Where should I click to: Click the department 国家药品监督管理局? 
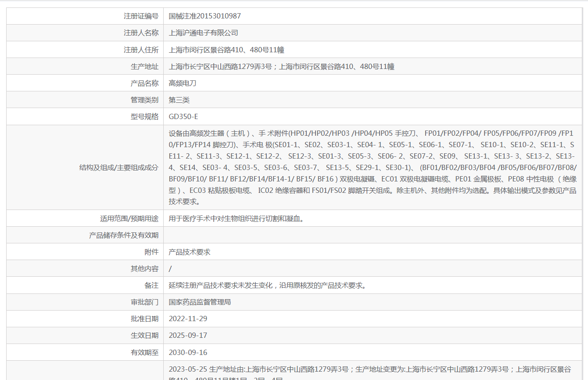pos(200,302)
